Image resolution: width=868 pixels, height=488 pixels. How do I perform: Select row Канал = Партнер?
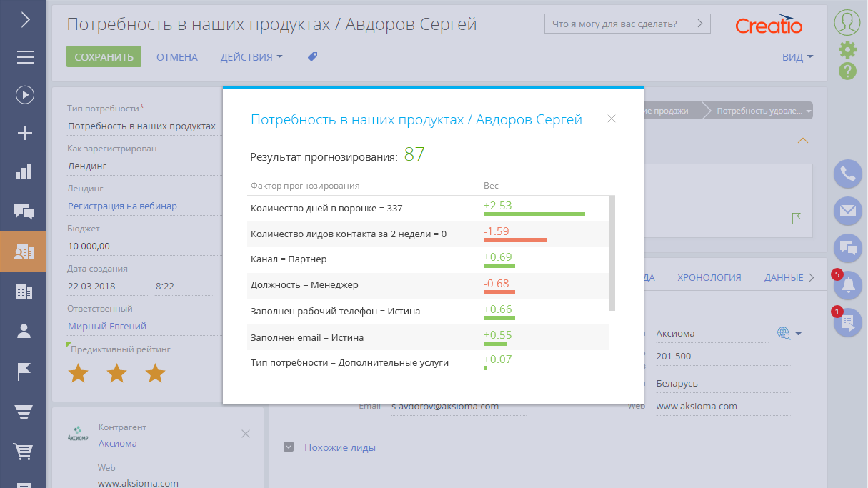point(426,259)
